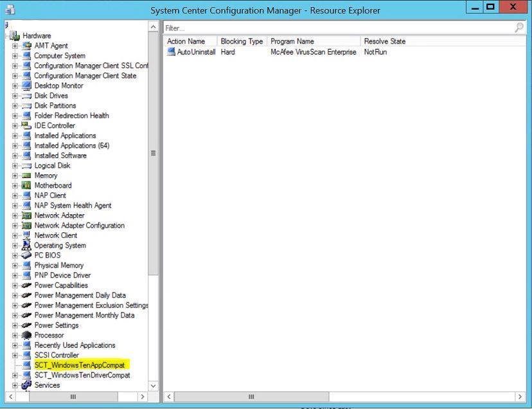532x409 pixels.
Task: Sort by the Blocking Type column header
Action: [242, 41]
